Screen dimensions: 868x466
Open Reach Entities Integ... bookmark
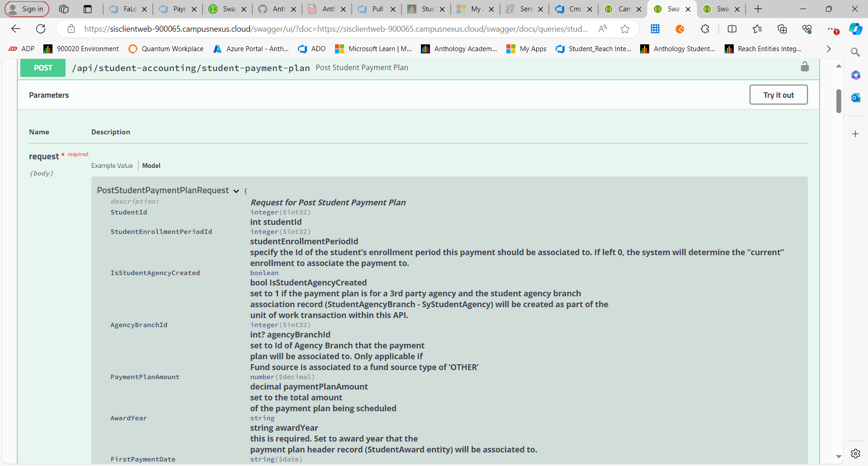pyautogui.click(x=763, y=49)
